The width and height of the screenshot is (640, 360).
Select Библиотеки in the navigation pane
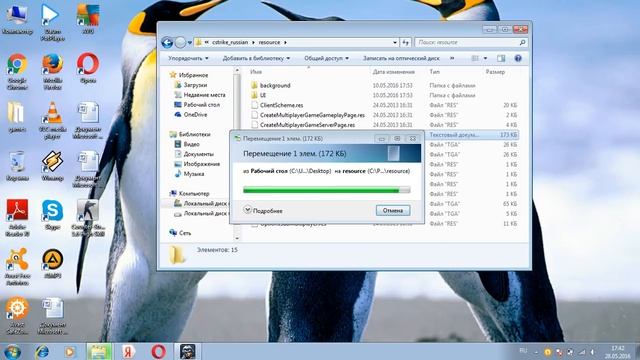tap(190, 134)
